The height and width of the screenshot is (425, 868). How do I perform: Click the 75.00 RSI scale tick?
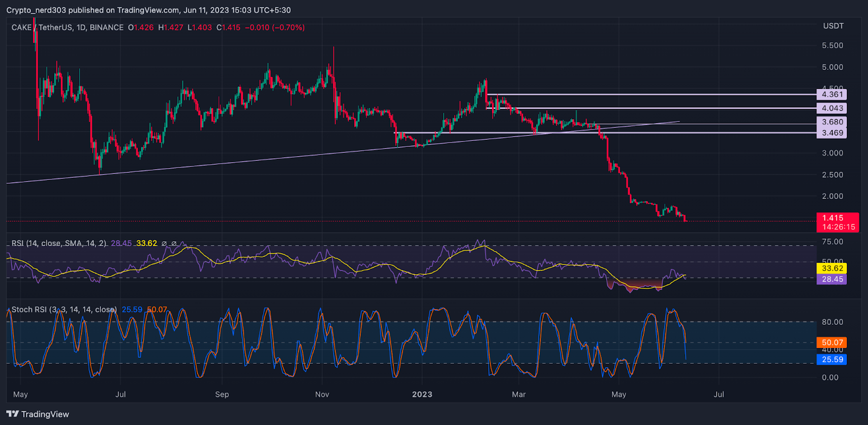833,242
